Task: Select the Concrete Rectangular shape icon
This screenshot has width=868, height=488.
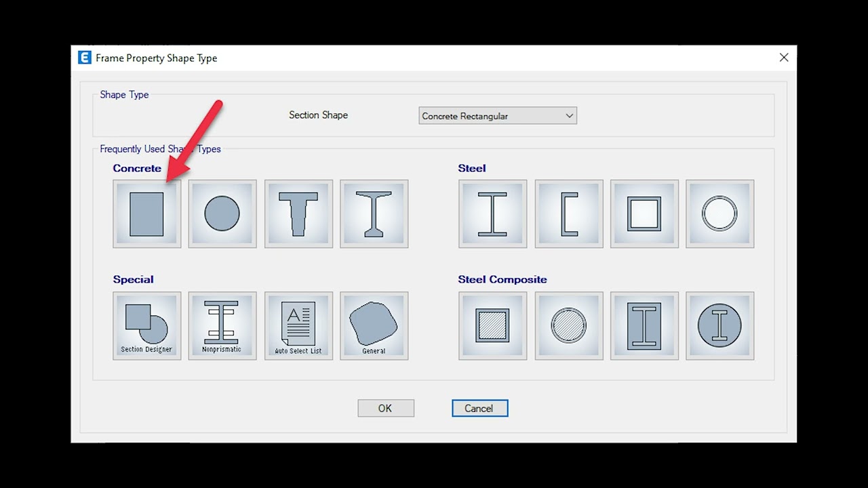Action: point(146,213)
